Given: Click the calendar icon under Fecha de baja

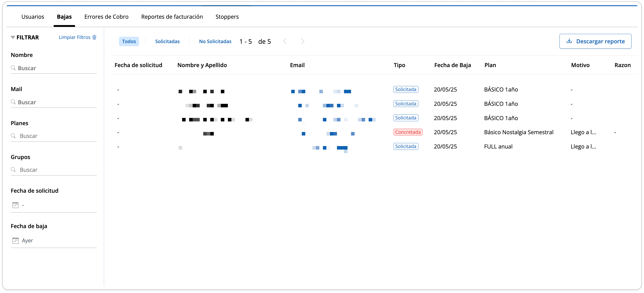Looking at the screenshot, I should pos(15,240).
